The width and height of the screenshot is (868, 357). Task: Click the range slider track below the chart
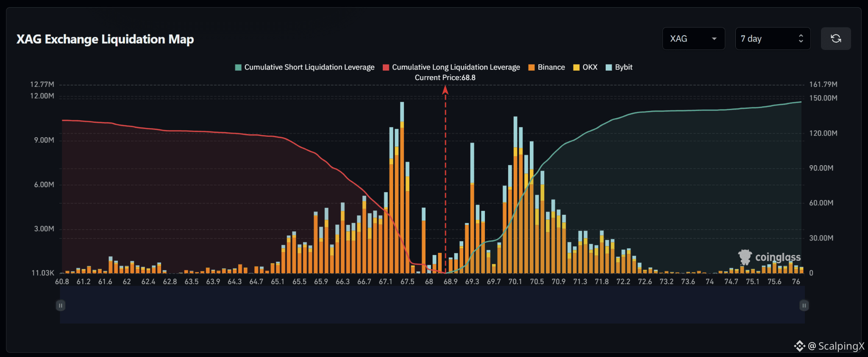click(432, 305)
